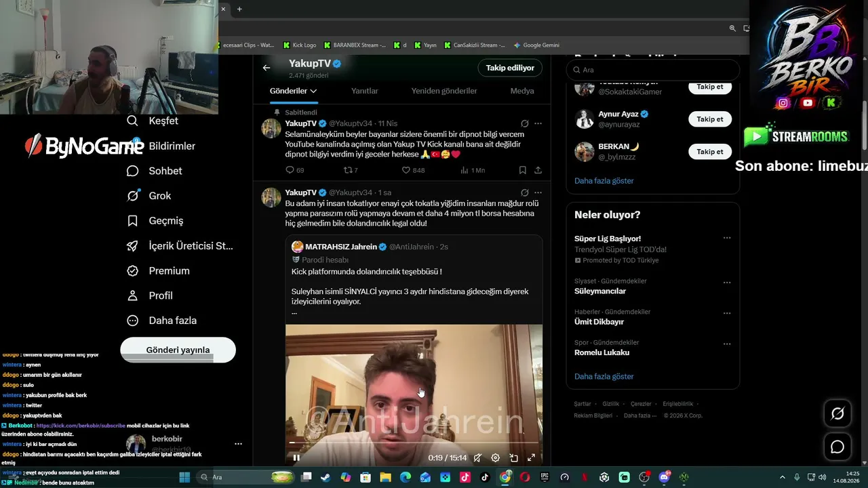Open the more options on the pinned post

click(538, 123)
